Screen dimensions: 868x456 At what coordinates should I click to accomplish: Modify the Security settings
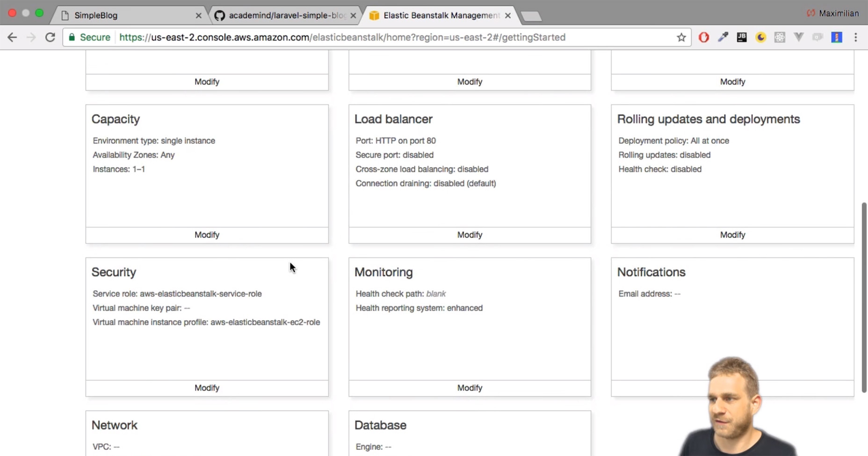207,388
